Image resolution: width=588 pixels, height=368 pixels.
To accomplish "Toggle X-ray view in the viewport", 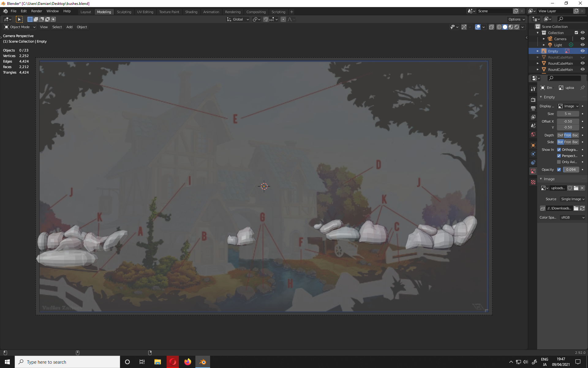I will click(x=491, y=27).
